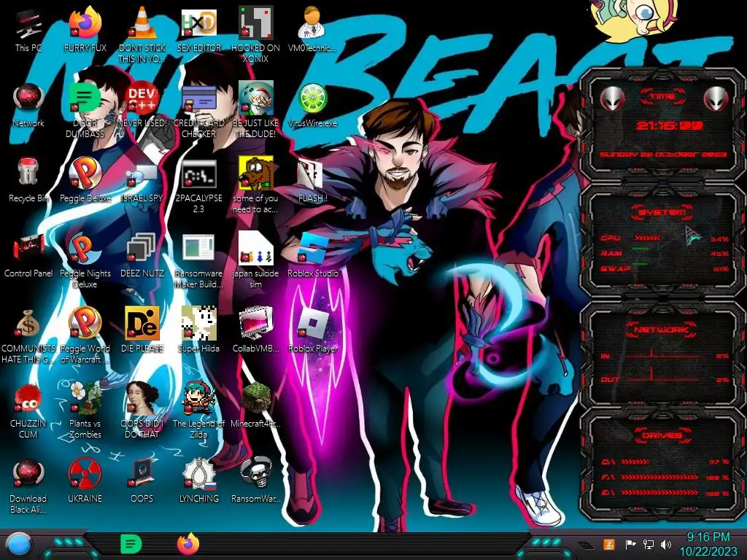Click the left alien head in TIME widget
This screenshot has width=747, height=560.
coord(612,98)
